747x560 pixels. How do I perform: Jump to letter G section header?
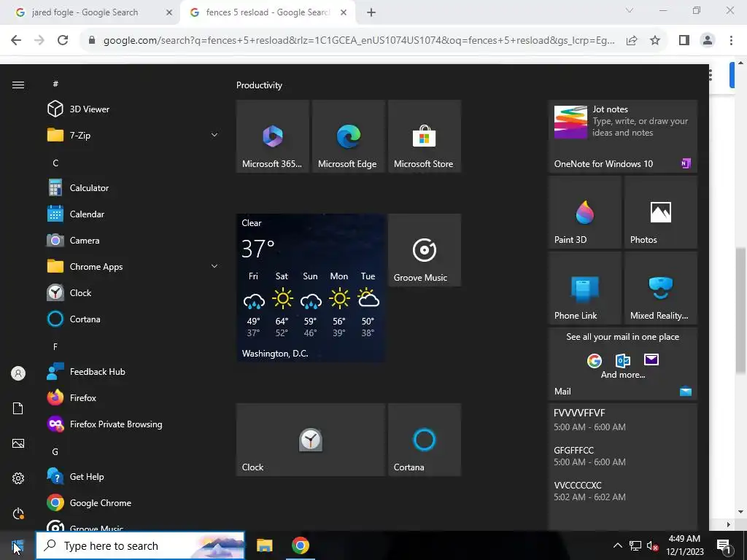[55, 451]
